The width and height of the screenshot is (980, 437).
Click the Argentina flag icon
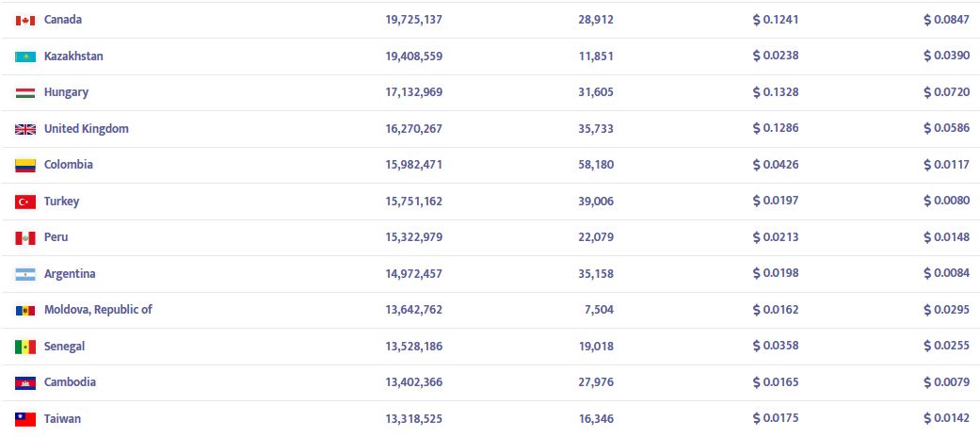(x=25, y=274)
